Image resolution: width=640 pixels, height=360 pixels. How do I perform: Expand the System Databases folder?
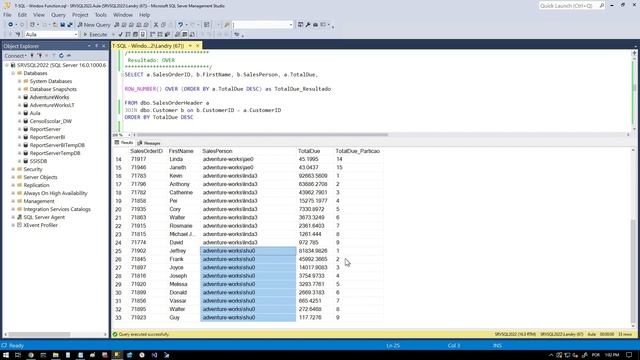[x=20, y=81]
